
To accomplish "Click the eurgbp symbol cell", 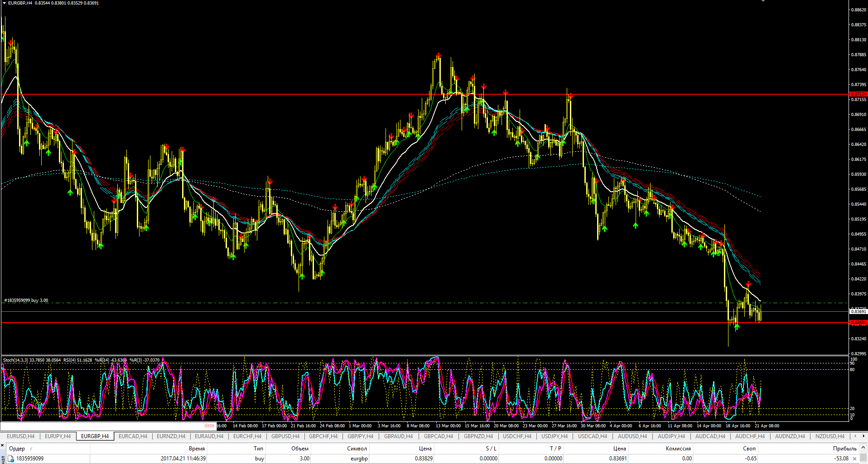I will click(359, 459).
